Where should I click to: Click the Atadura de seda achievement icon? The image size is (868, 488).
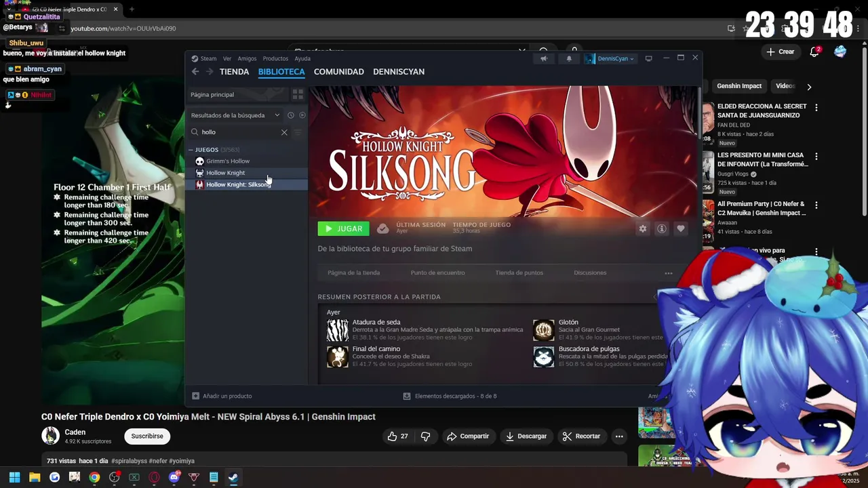[338, 330]
